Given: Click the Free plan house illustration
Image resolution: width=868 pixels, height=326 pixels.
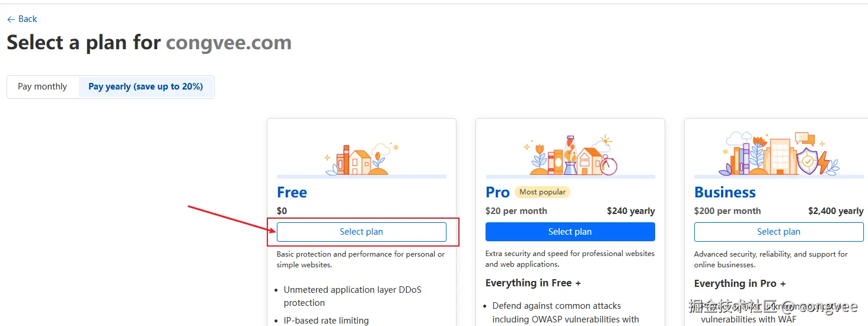Looking at the screenshot, I should pyautogui.click(x=360, y=159).
